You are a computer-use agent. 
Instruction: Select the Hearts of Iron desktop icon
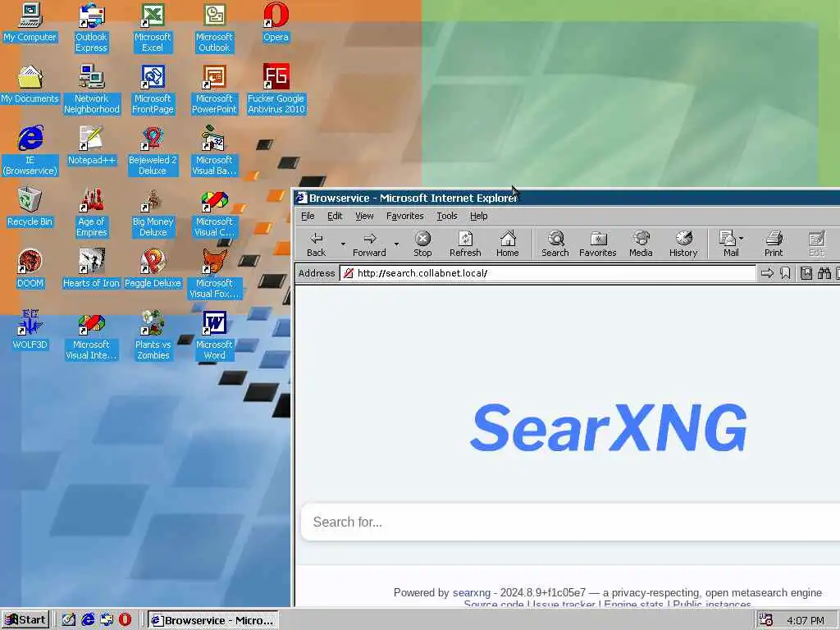92,269
